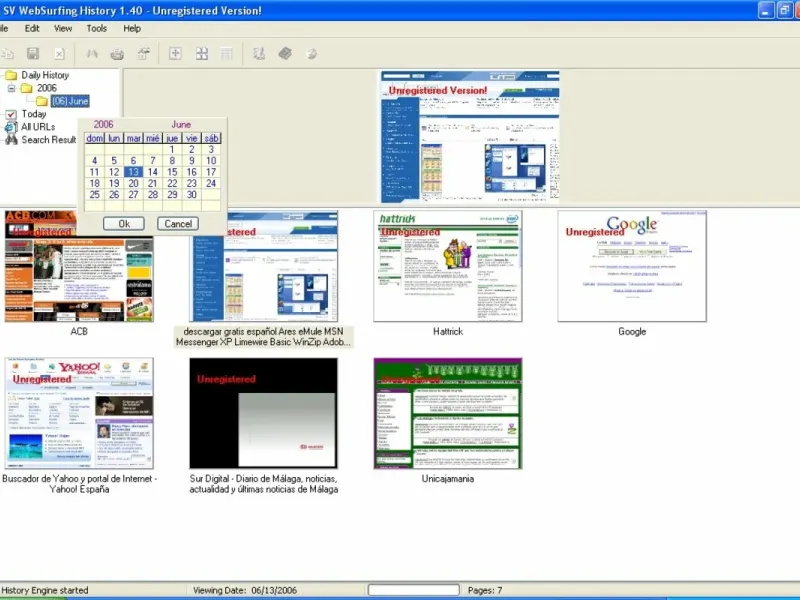
Task: Open the Edit menu
Action: (32, 29)
